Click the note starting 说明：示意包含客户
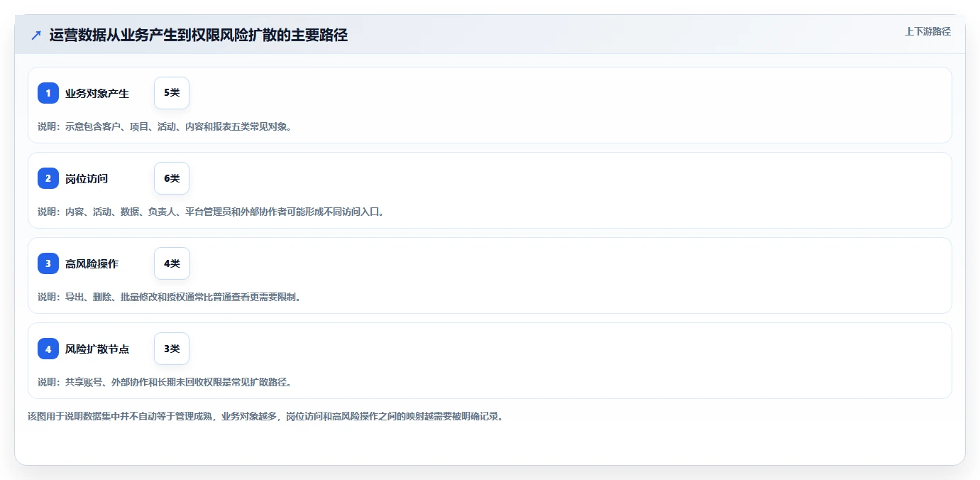The width and height of the screenshot is (980, 480). 165,126
